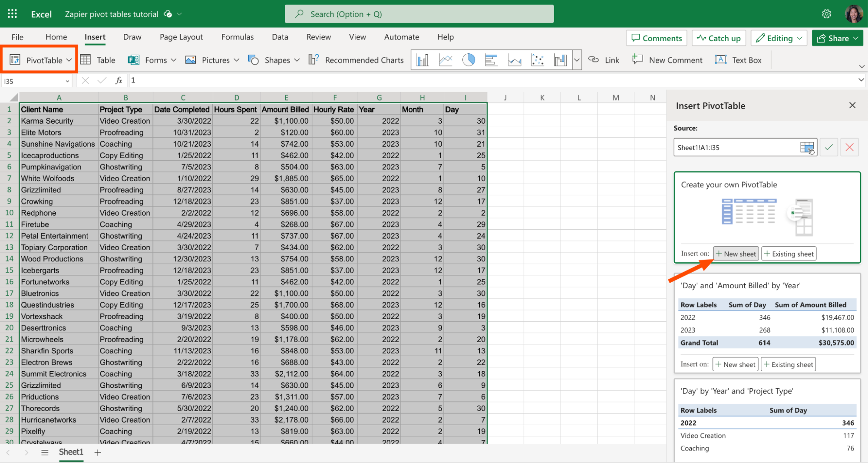Screen dimensions: 868x465
Task: Confirm the source range with checkmark
Action: 829,147
